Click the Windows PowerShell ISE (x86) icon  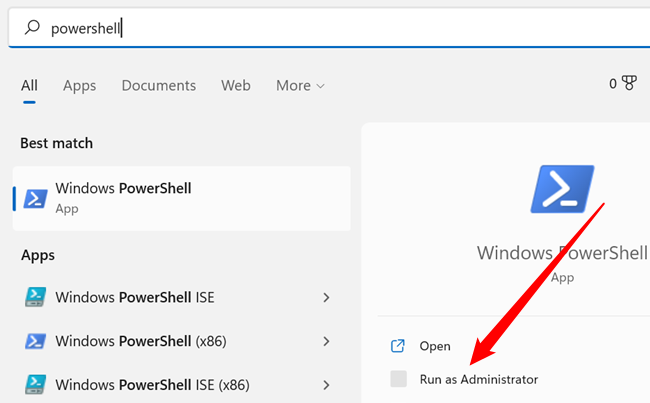(x=35, y=385)
